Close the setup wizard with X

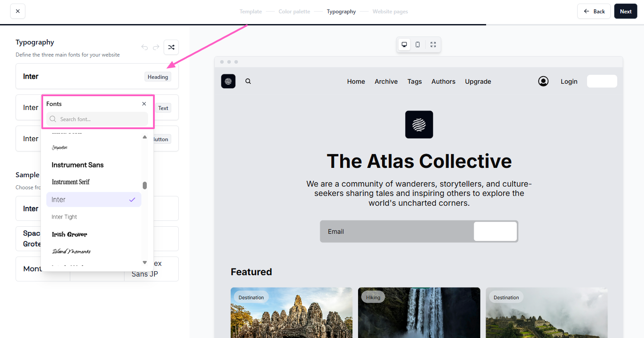coord(18,11)
